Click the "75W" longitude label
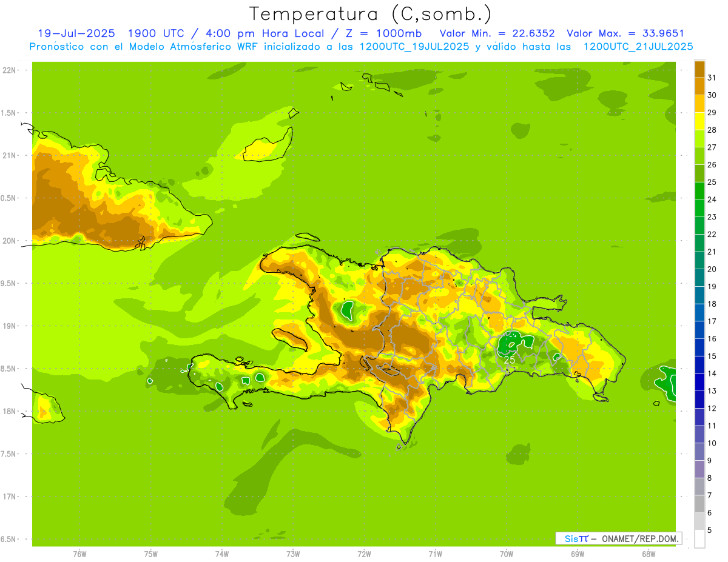Image resolution: width=728 pixels, height=562 pixels. coord(151,554)
